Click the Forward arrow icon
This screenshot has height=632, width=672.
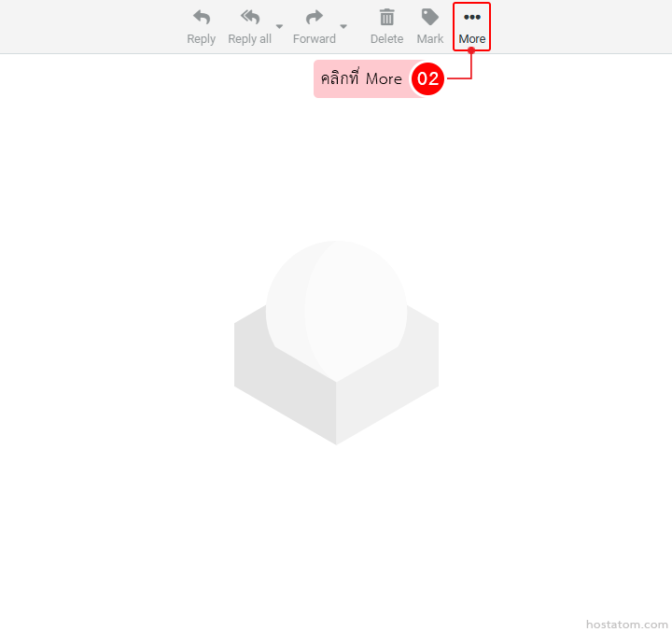(315, 17)
